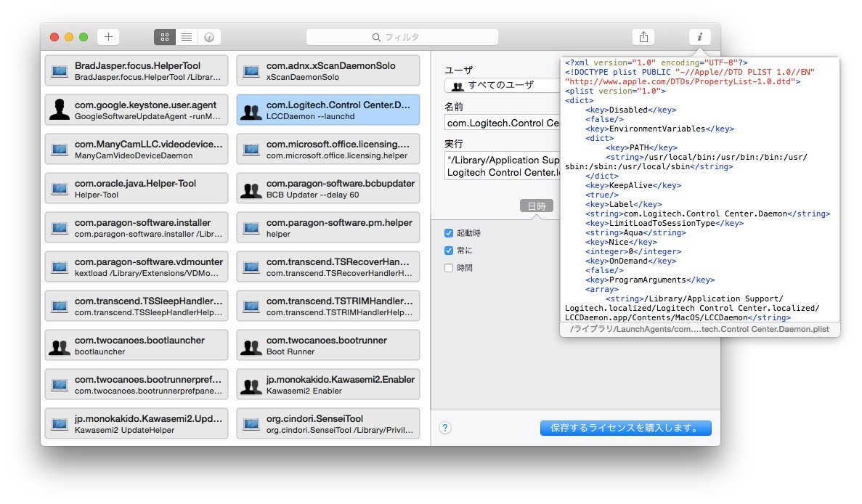Uncheck the 起動時 checkbox

pos(449,233)
